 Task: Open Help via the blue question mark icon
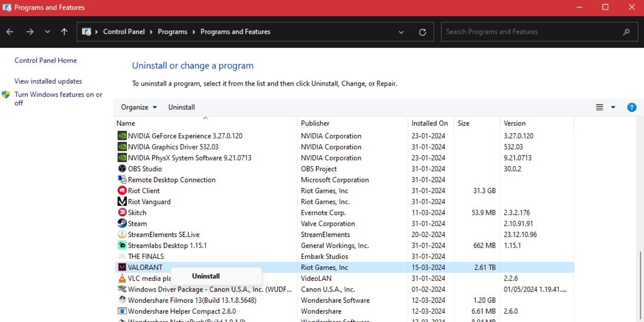(632, 107)
